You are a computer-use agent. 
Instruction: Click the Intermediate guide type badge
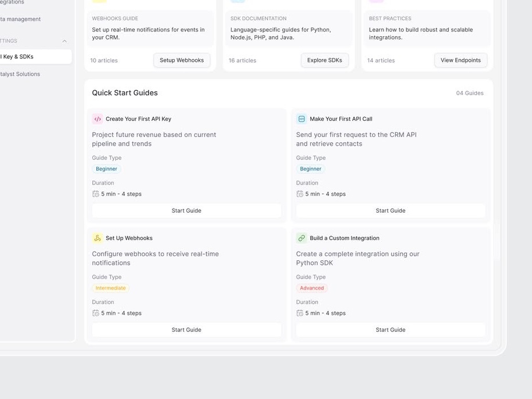111,288
